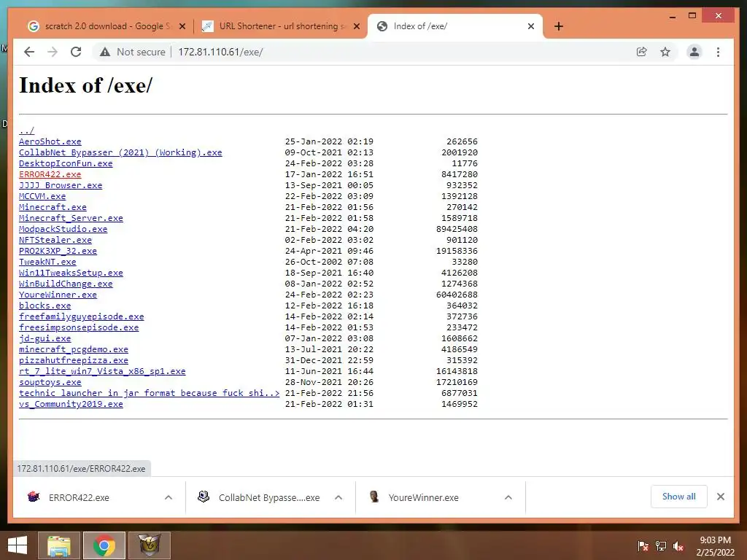Click Show all downloads button

679,497
